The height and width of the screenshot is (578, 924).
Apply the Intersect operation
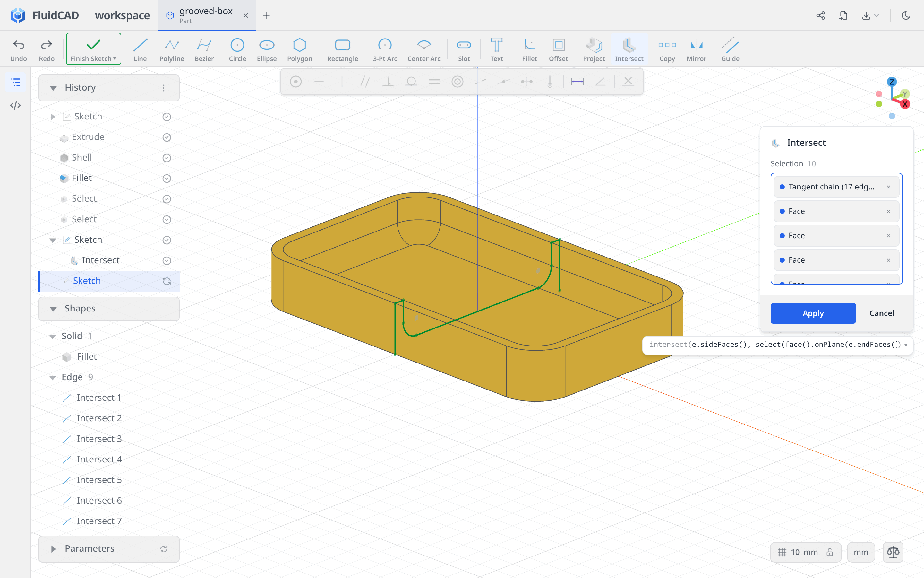(x=813, y=313)
